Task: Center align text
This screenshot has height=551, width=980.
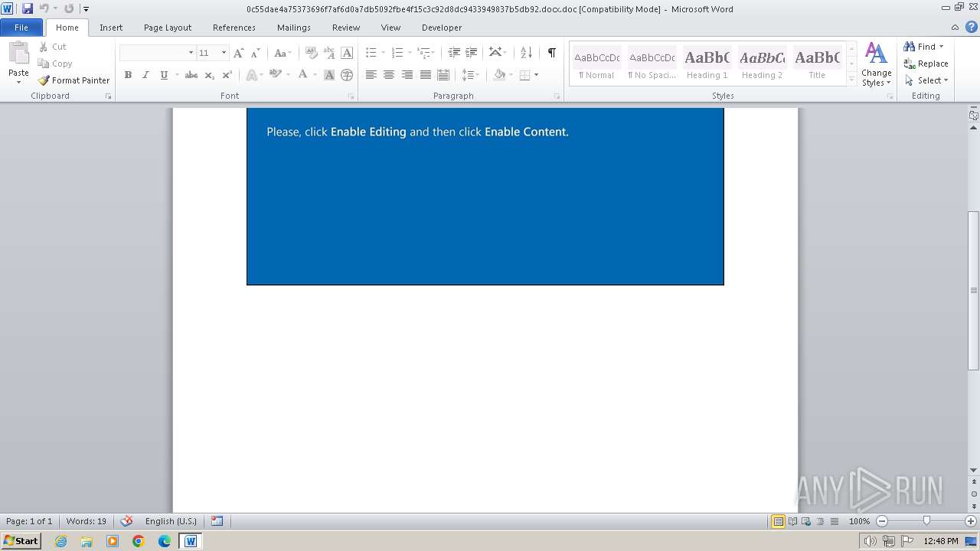Action: point(389,75)
